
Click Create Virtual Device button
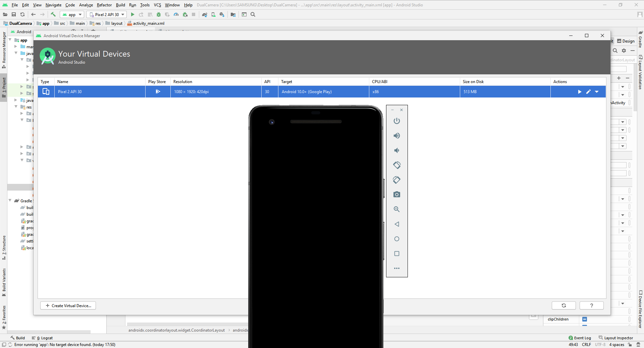(x=68, y=305)
